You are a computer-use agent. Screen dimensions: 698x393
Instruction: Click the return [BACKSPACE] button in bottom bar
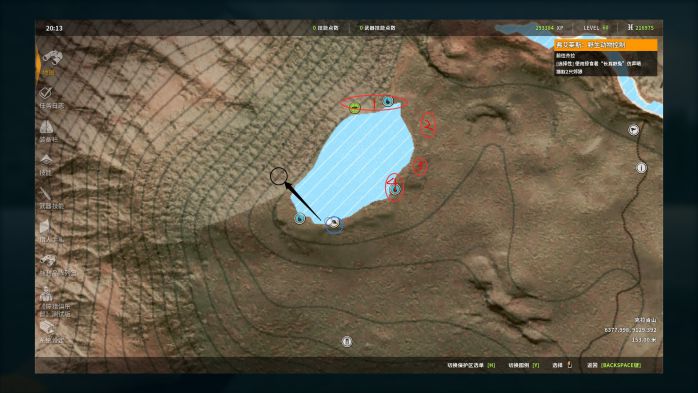coord(614,365)
